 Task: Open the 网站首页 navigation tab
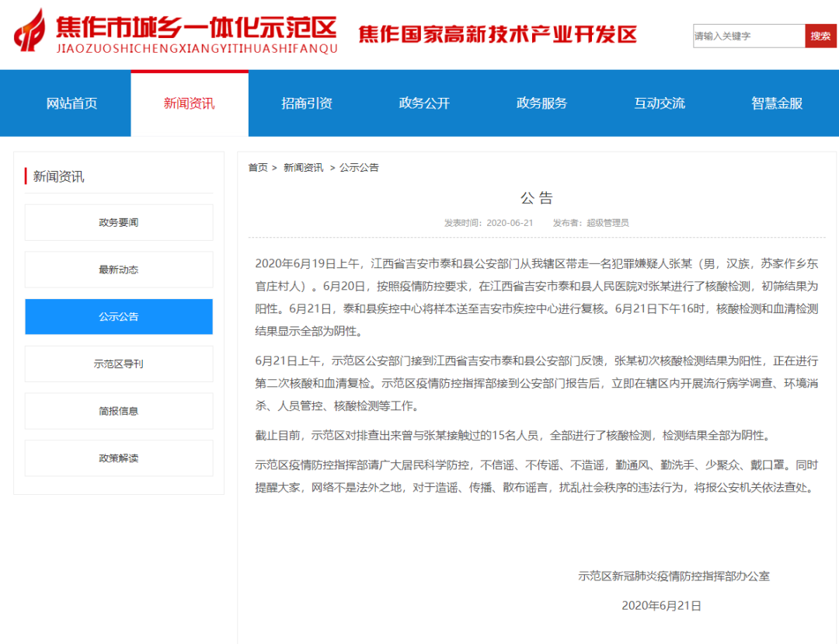[71, 103]
